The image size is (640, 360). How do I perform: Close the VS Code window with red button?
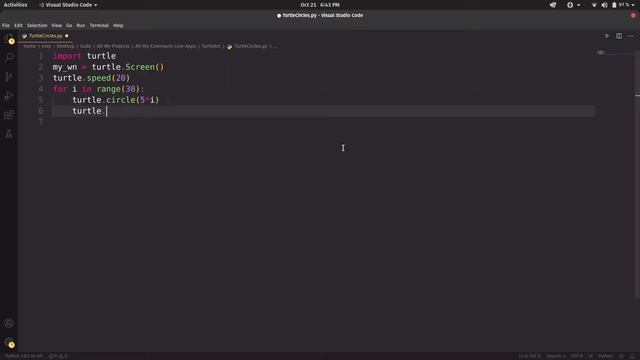(x=633, y=16)
